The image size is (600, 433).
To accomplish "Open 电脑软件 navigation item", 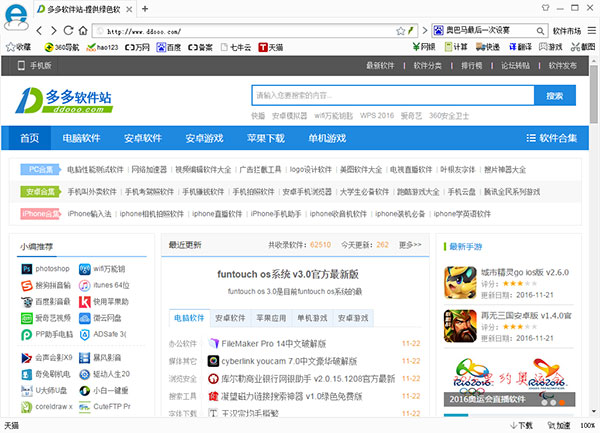I will pos(82,138).
